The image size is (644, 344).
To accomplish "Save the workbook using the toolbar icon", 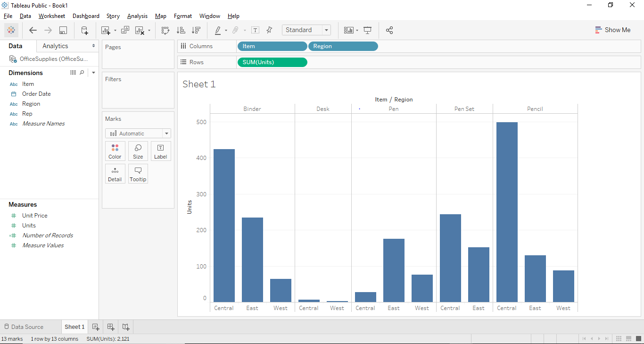I will [x=63, y=30].
